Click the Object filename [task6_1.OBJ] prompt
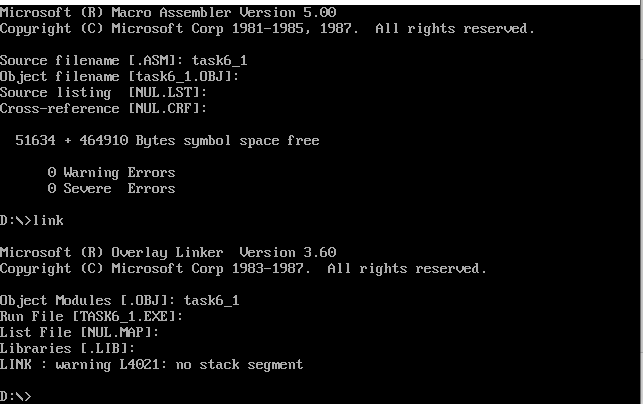643x404 pixels. click(x=119, y=77)
